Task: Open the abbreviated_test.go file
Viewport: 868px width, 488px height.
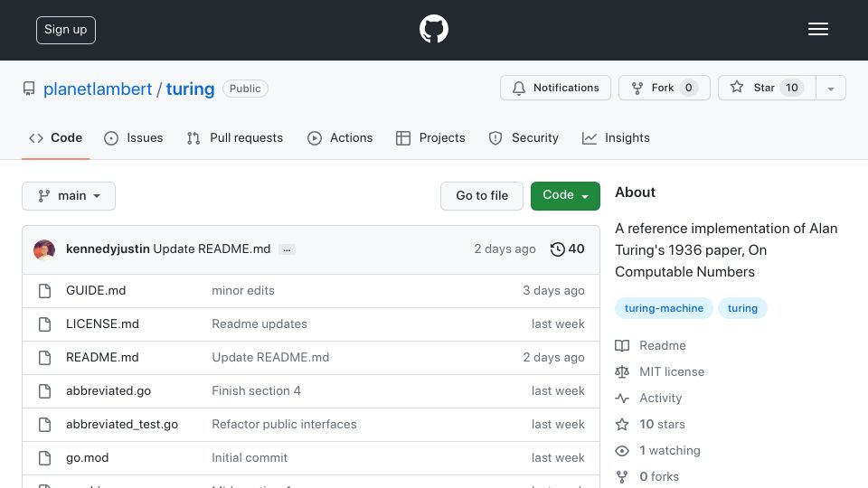Action: tap(122, 425)
